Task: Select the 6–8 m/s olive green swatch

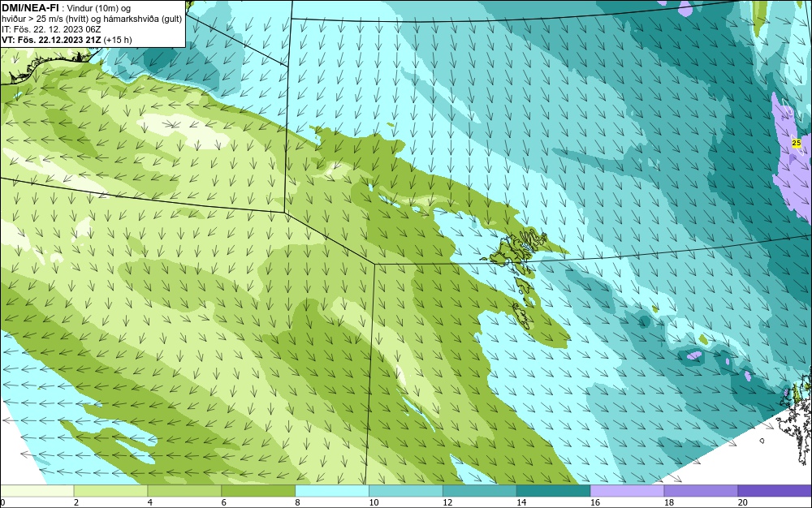Action: (258, 491)
